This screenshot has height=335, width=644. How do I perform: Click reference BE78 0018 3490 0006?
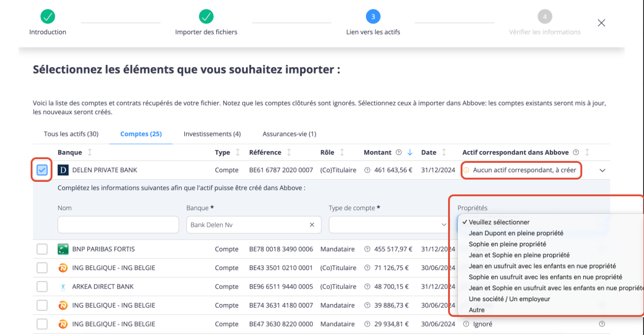(281, 249)
